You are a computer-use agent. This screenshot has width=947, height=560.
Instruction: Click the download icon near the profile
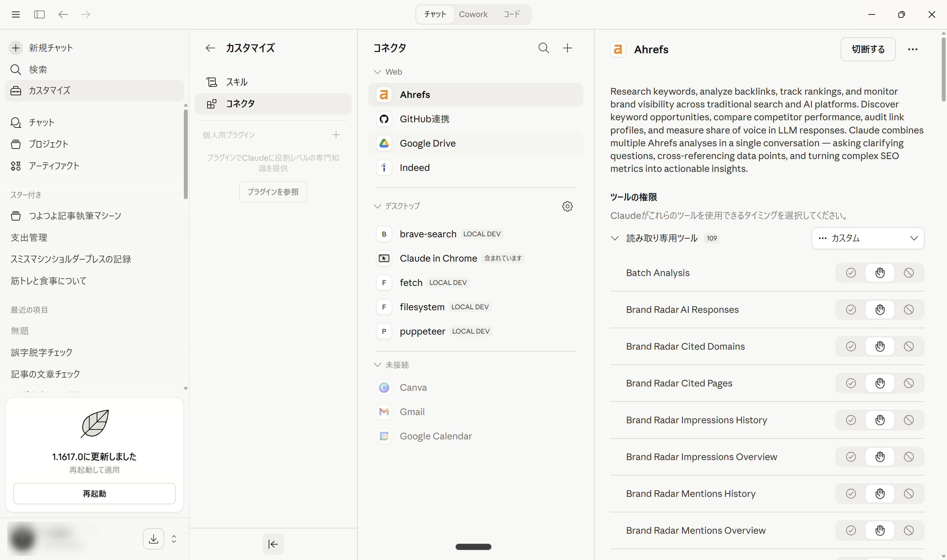point(153,539)
